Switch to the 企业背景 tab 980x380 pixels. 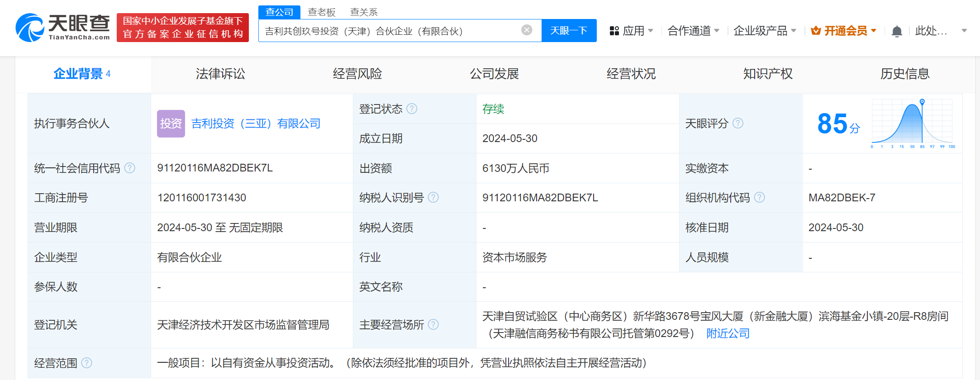click(x=83, y=74)
